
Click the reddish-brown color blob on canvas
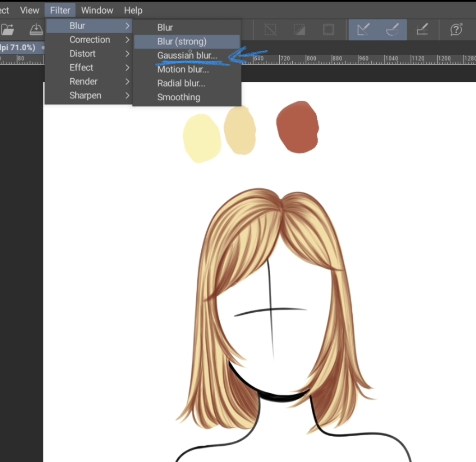coord(297,127)
